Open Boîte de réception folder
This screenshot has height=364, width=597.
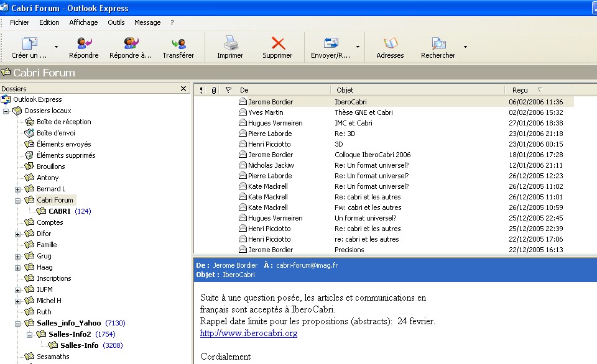pyautogui.click(x=63, y=122)
